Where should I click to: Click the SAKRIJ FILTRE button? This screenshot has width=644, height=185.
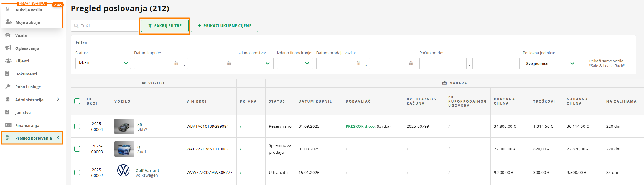[x=165, y=26]
